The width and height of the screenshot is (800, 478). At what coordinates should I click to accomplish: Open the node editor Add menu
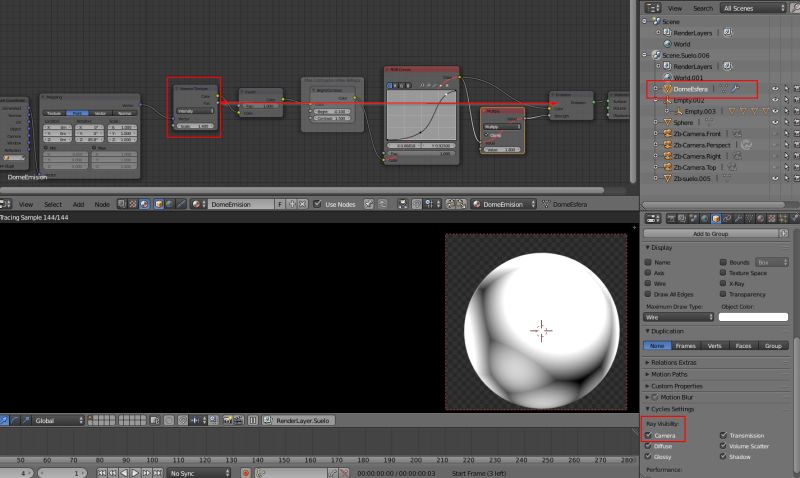(78, 204)
